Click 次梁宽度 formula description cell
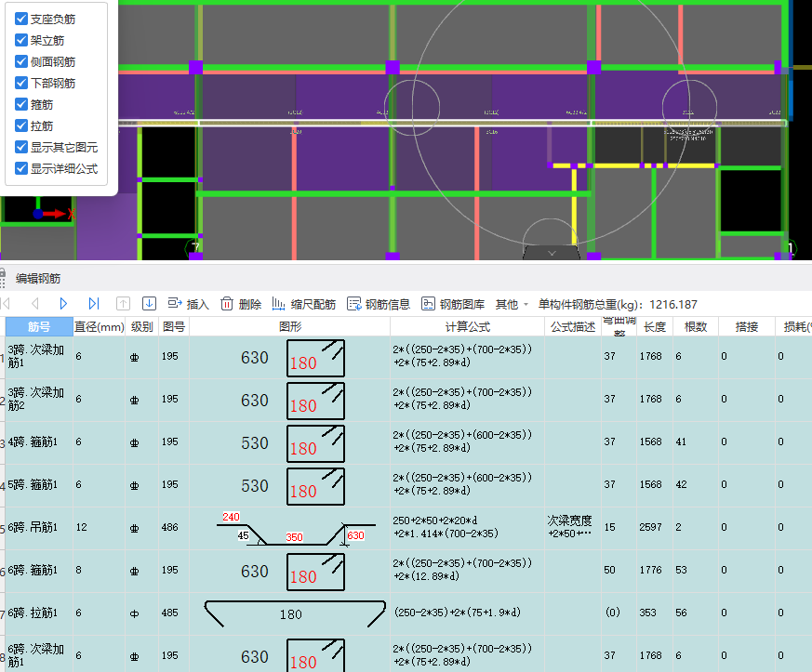812x672 pixels. click(573, 528)
